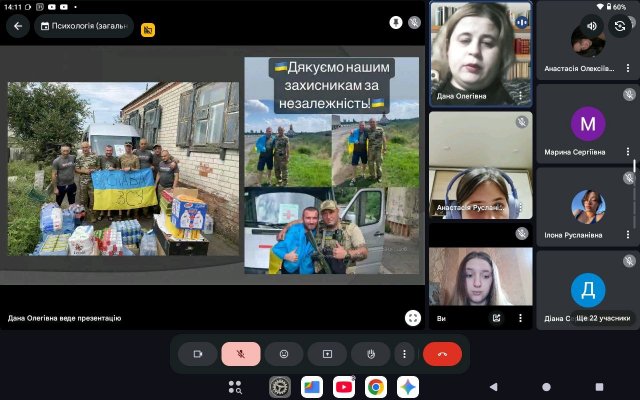Open options for Анастасія Олексіївна tile
640x400 pixels.
628,69
